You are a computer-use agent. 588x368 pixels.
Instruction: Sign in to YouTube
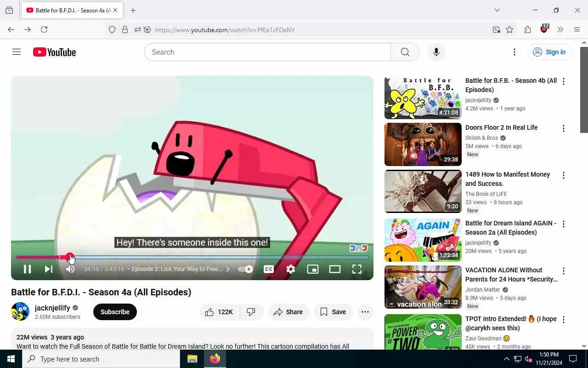(550, 52)
